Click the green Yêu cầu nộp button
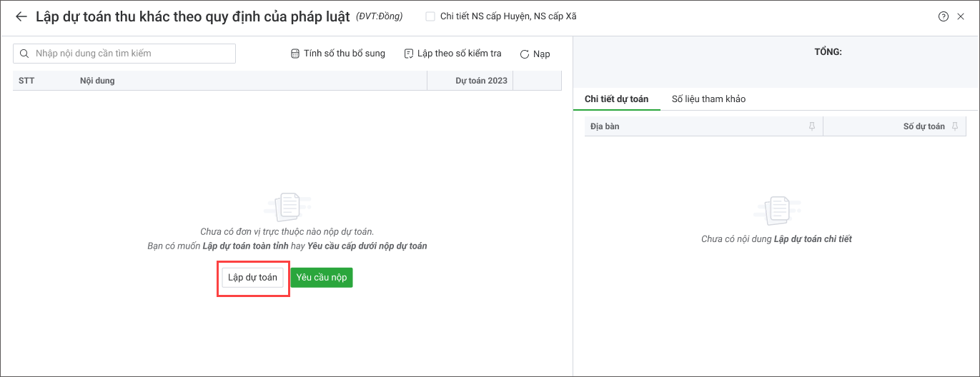 (x=322, y=278)
